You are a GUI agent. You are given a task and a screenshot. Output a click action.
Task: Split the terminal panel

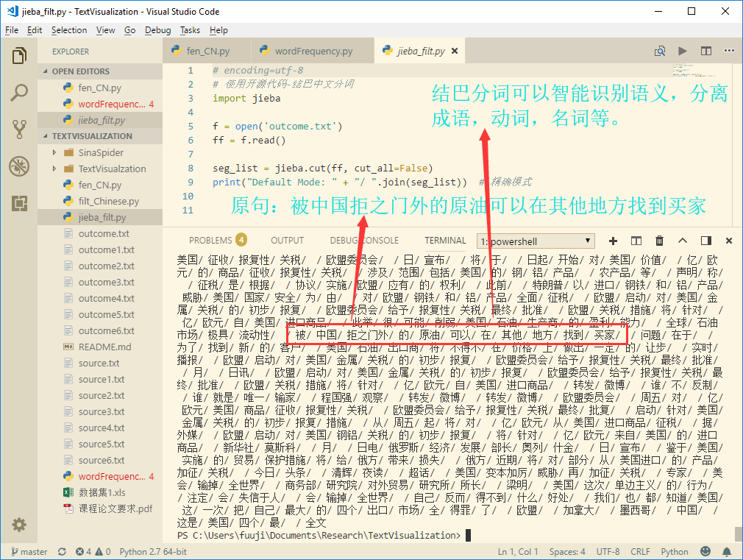point(636,241)
